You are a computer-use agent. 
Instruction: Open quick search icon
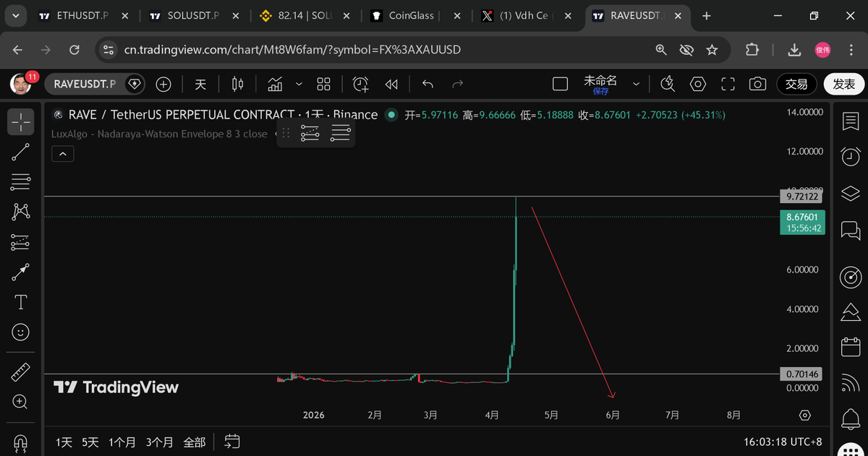tap(668, 85)
